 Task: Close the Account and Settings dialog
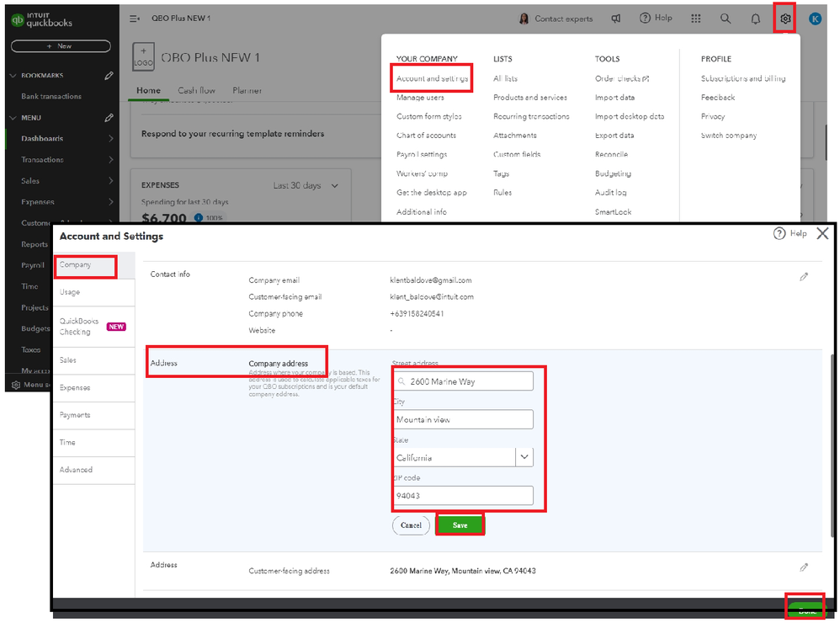pos(822,233)
